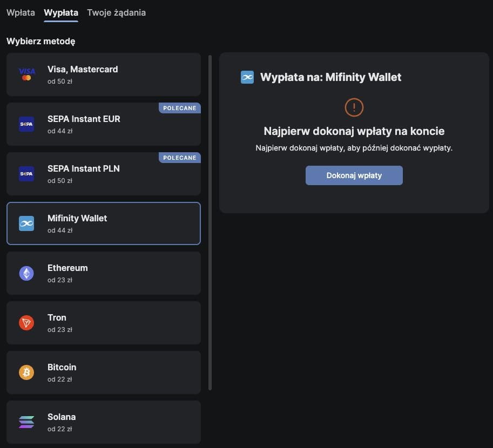Switch to the Wpłata tab
Image resolution: width=493 pixels, height=448 pixels.
coord(21,12)
